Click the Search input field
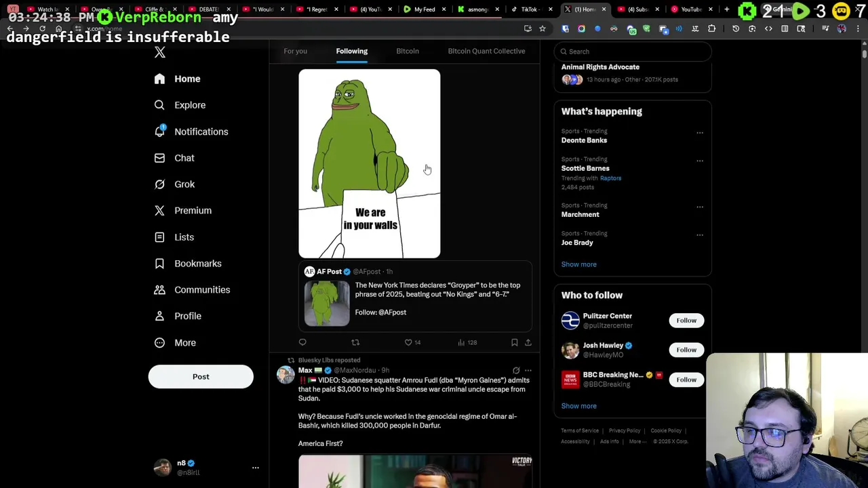 [x=633, y=52]
